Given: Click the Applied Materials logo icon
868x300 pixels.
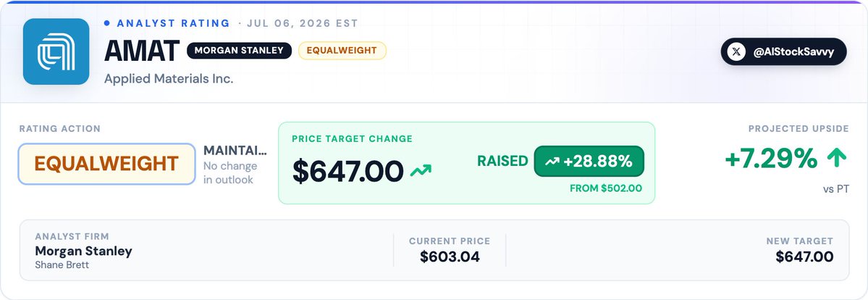Looking at the screenshot, I should [56, 51].
